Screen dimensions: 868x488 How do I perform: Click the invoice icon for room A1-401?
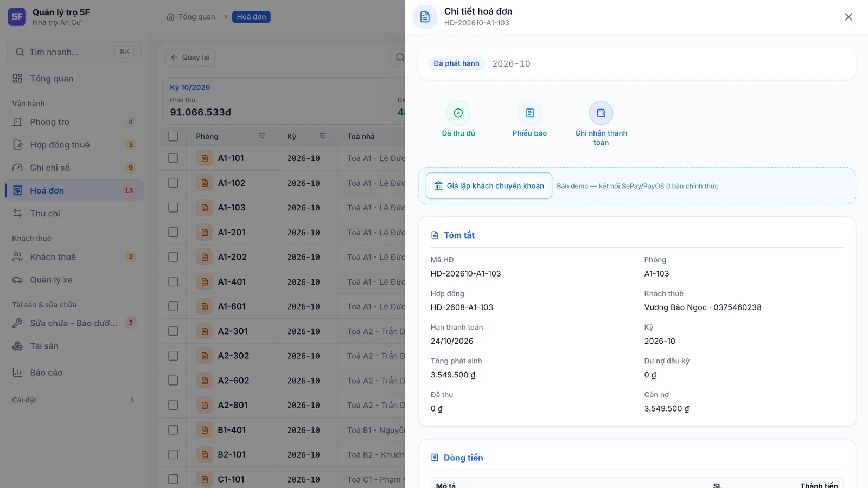pos(205,282)
